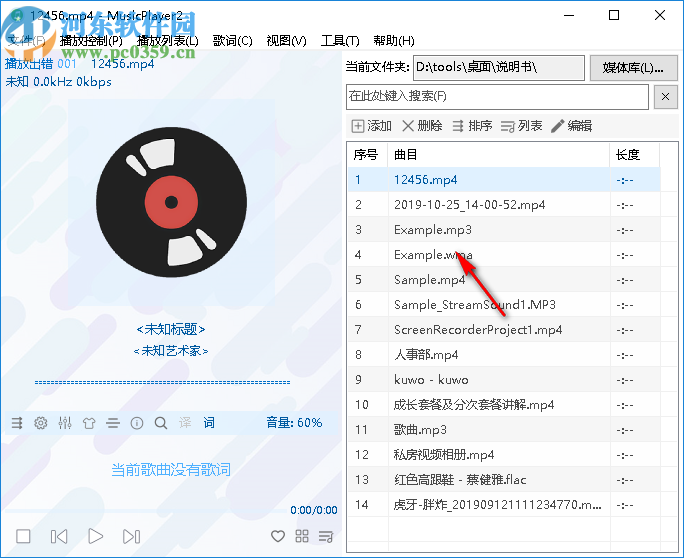Maximize the MusicPlayer2 window
The height and width of the screenshot is (558, 684).
pos(614,15)
